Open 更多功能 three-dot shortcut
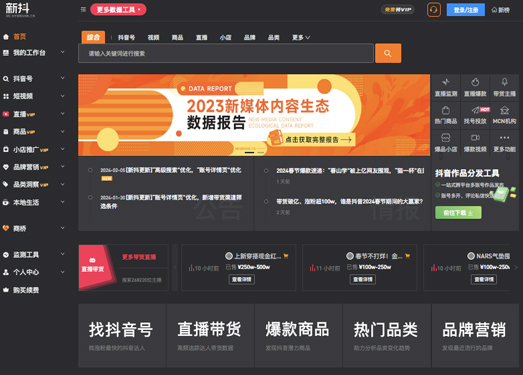The height and width of the screenshot is (375, 523). click(504, 143)
